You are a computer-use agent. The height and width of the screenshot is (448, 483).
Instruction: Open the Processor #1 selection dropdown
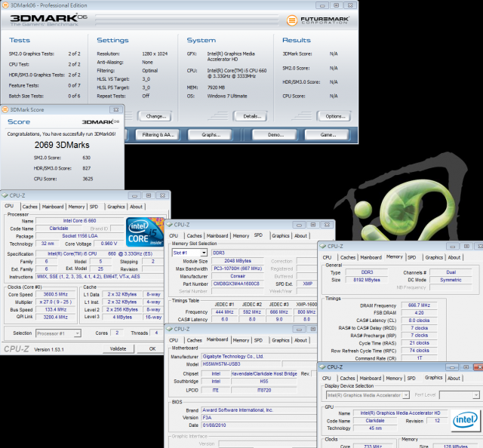click(78, 333)
